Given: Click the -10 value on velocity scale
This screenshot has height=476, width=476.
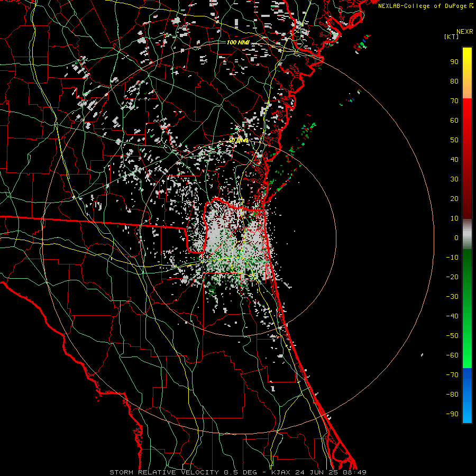Looking at the screenshot, I should coord(452,258).
